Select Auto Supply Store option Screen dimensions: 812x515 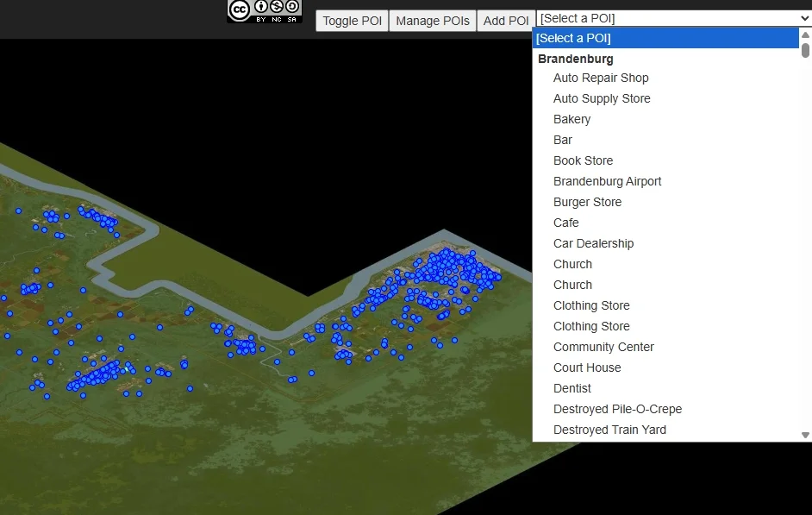(x=666, y=98)
